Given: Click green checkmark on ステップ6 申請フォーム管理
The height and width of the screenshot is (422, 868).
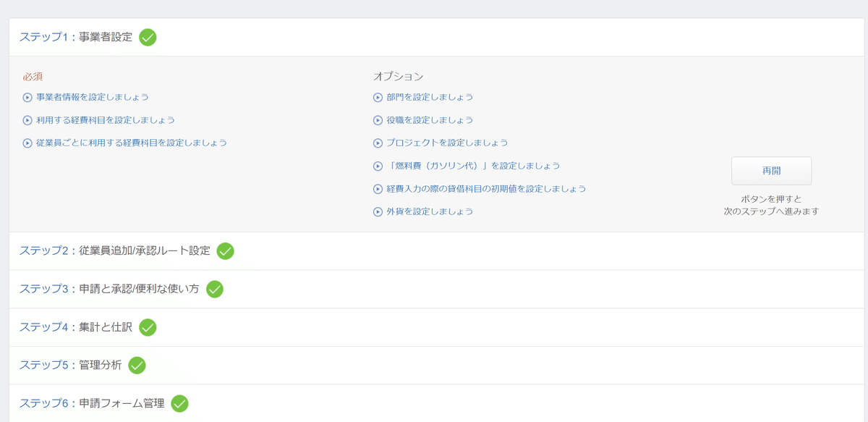Looking at the screenshot, I should pyautogui.click(x=179, y=404).
